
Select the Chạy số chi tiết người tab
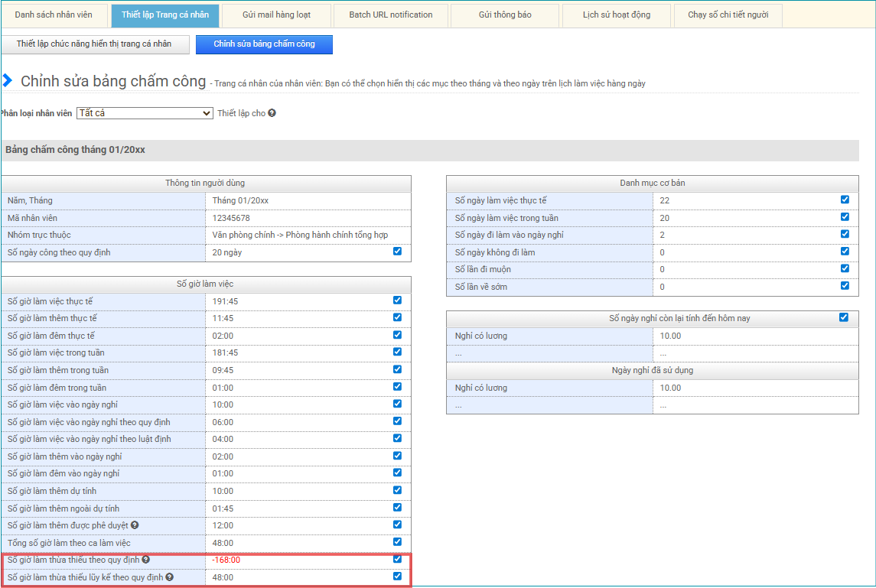[728, 15]
